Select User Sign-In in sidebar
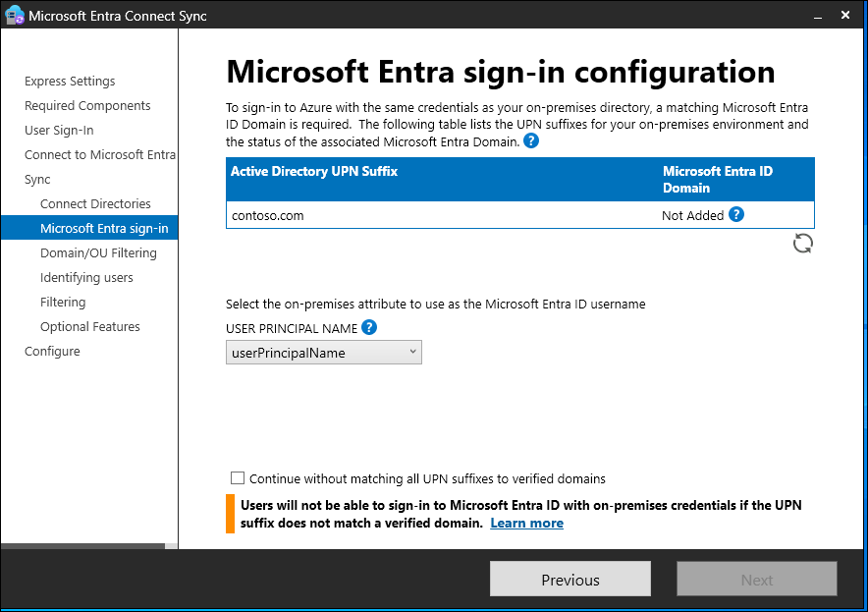 pyautogui.click(x=59, y=131)
